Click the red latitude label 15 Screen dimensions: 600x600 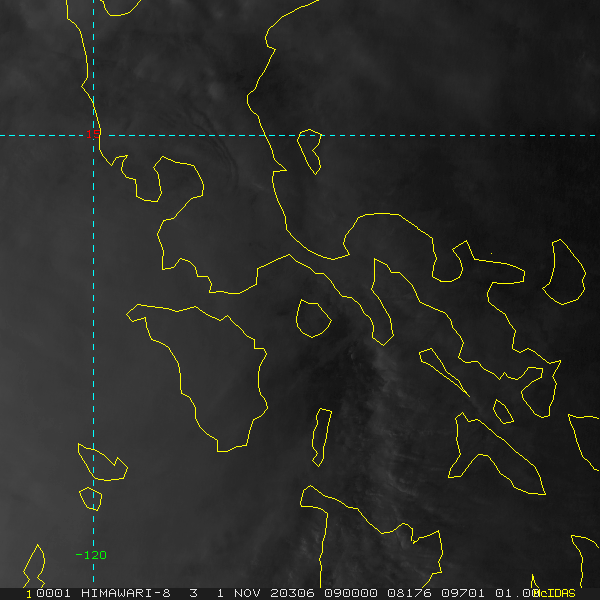93,134
